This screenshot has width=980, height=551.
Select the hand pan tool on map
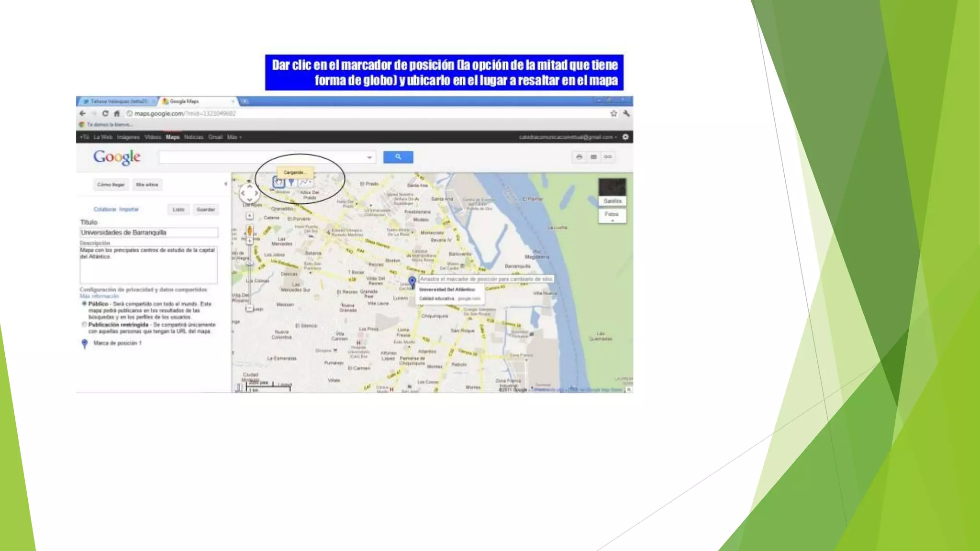click(279, 182)
